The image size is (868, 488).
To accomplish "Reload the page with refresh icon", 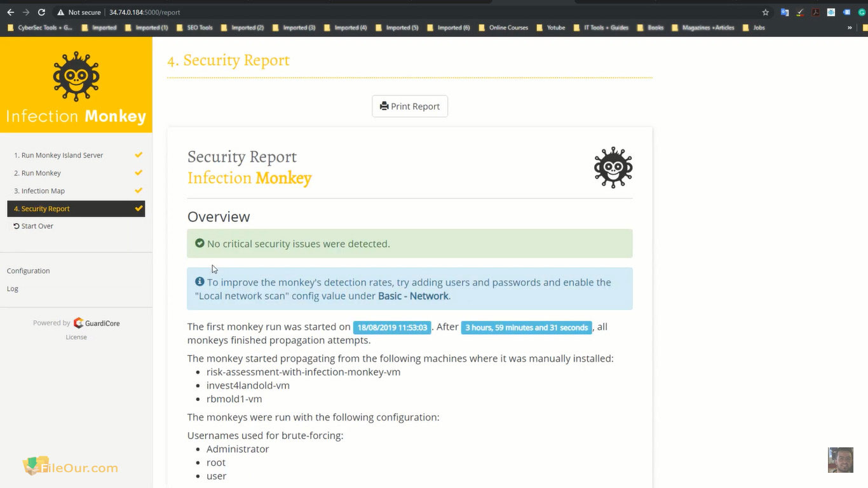I will [41, 12].
